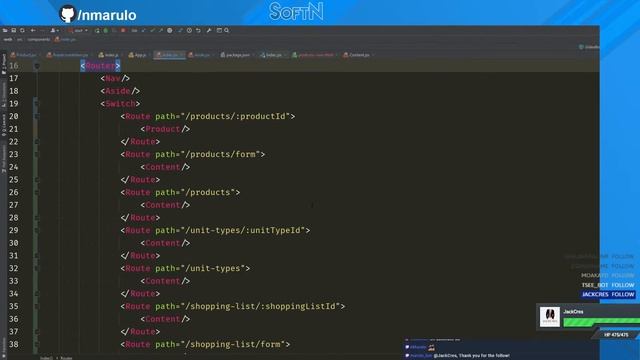Click the Aside tag on line 18

point(120,91)
